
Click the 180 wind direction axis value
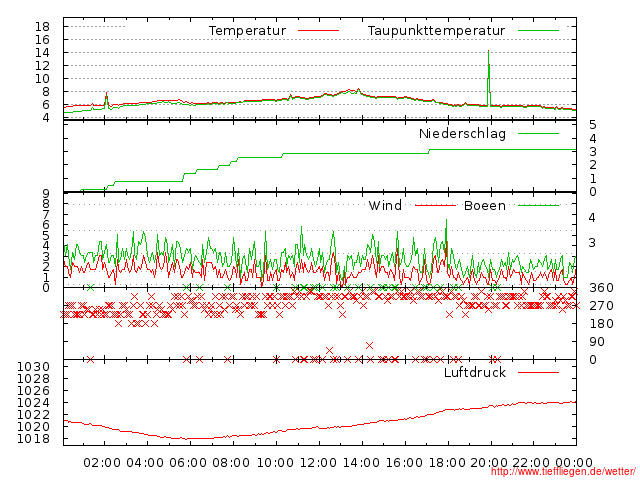[601, 324]
